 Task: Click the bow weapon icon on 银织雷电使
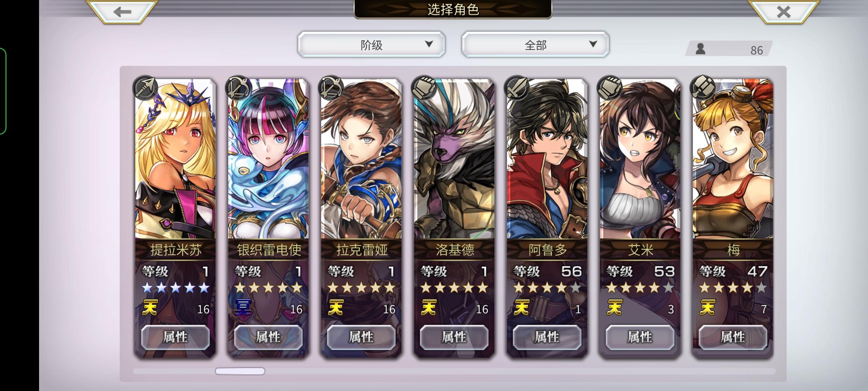(238, 88)
